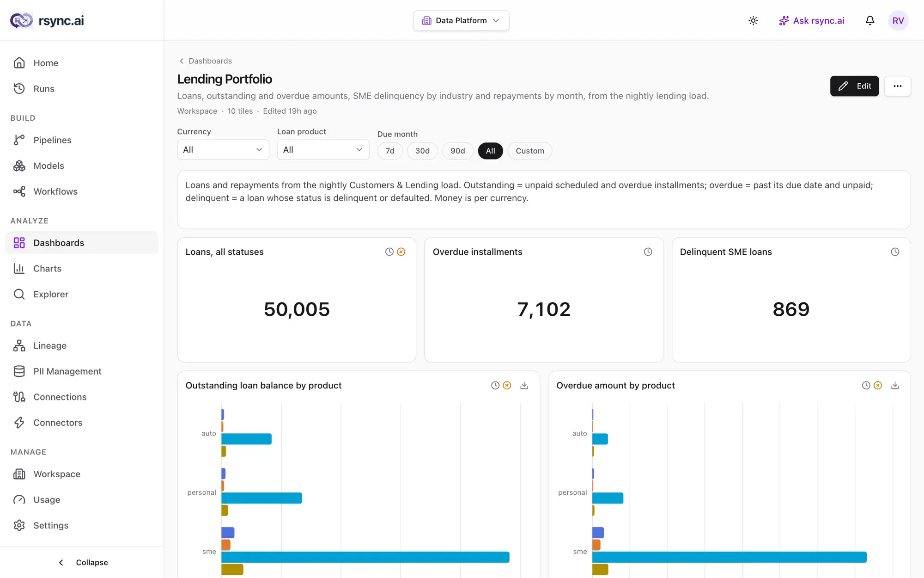
Task: Open Ask rsync.ai assistant
Action: click(x=812, y=20)
